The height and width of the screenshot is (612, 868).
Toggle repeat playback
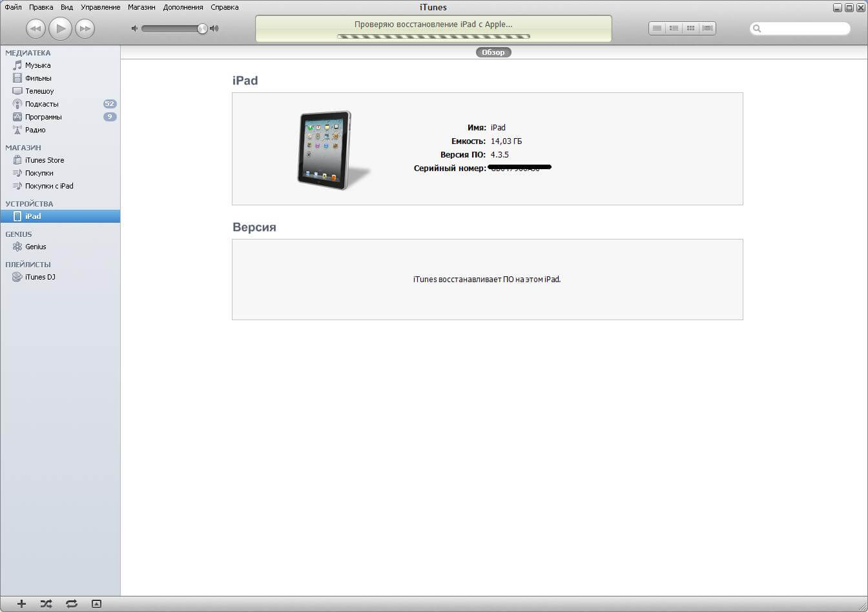point(71,604)
